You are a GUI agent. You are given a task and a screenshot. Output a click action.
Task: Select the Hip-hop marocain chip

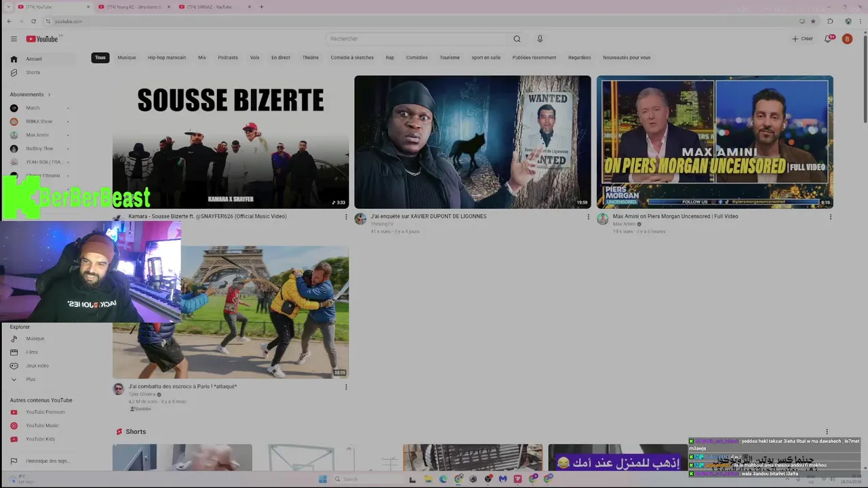[x=167, y=58]
